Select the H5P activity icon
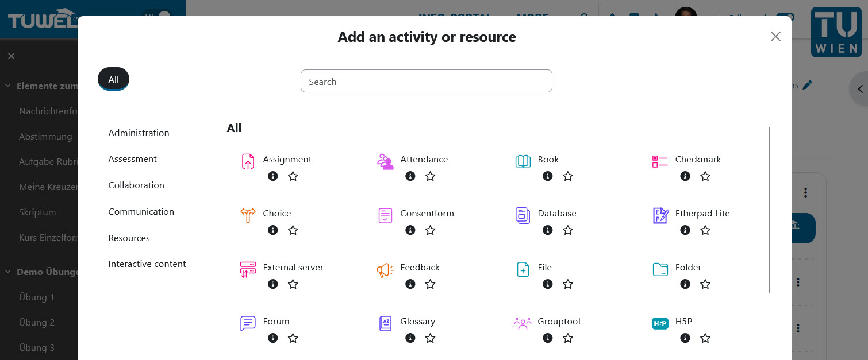868x360 pixels. click(x=660, y=323)
